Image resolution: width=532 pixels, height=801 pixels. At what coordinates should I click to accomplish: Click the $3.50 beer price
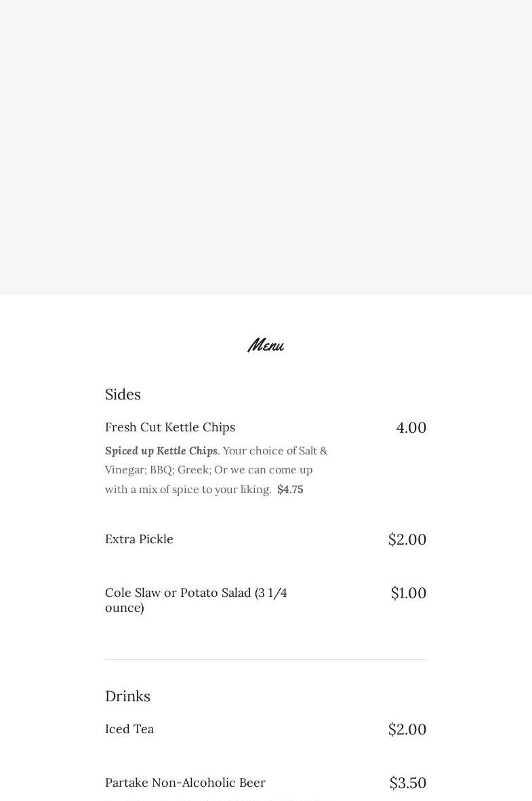tap(407, 783)
